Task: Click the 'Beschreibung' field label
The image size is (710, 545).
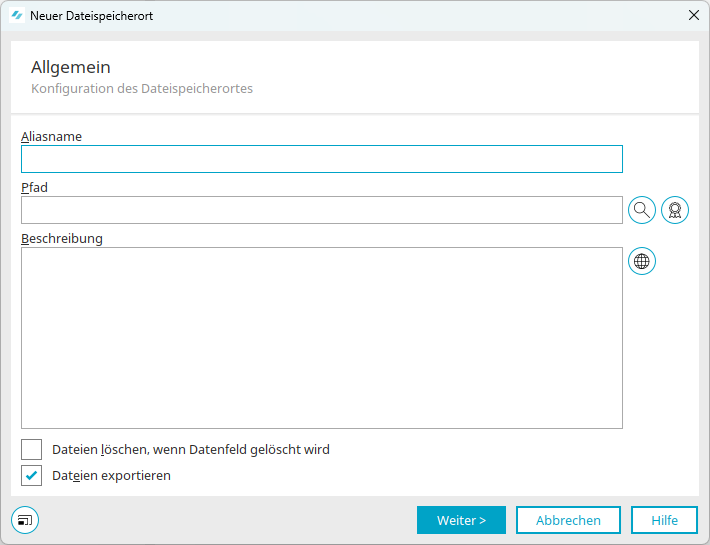Action: pos(62,238)
